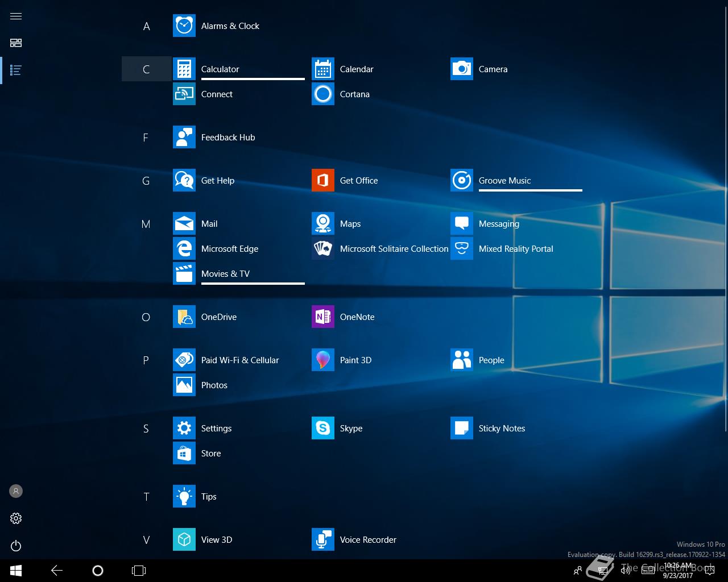Viewport: 728px width, 582px height.
Task: Click the letter P group header
Action: click(146, 360)
